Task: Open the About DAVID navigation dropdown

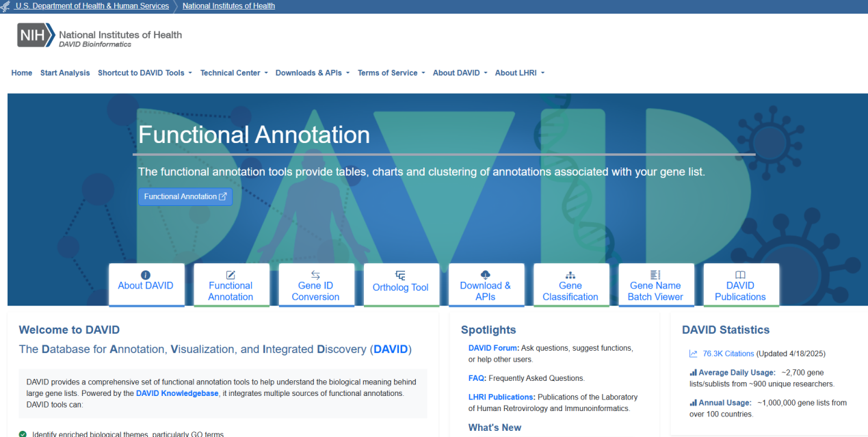Action: click(460, 73)
